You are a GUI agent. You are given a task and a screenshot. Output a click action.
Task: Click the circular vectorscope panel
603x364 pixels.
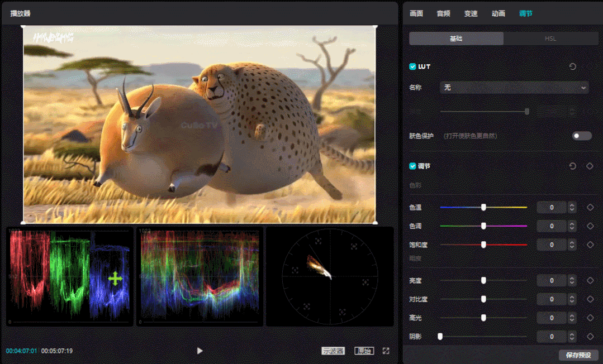coord(330,276)
